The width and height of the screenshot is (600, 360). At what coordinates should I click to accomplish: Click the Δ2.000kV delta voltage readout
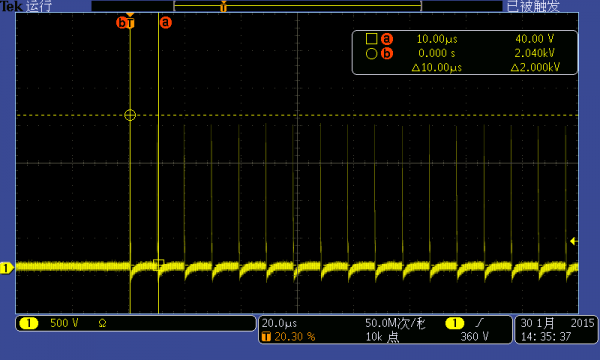[535, 68]
